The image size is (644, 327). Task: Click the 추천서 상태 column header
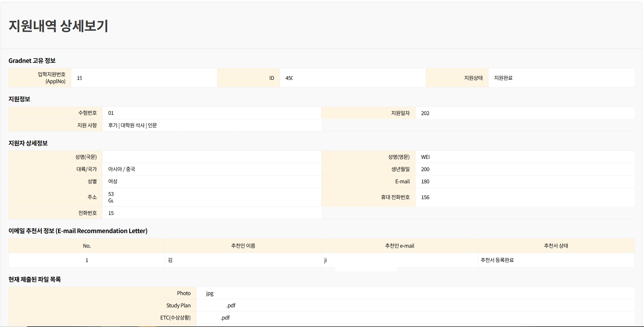(x=556, y=246)
